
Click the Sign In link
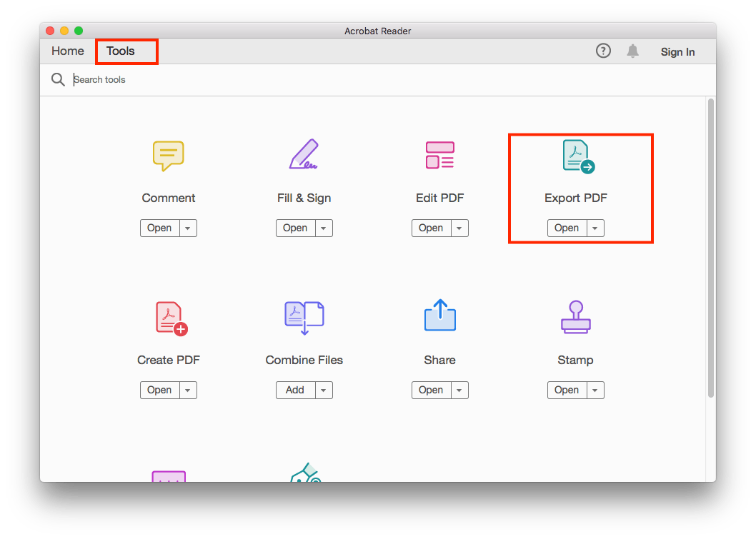pos(677,52)
